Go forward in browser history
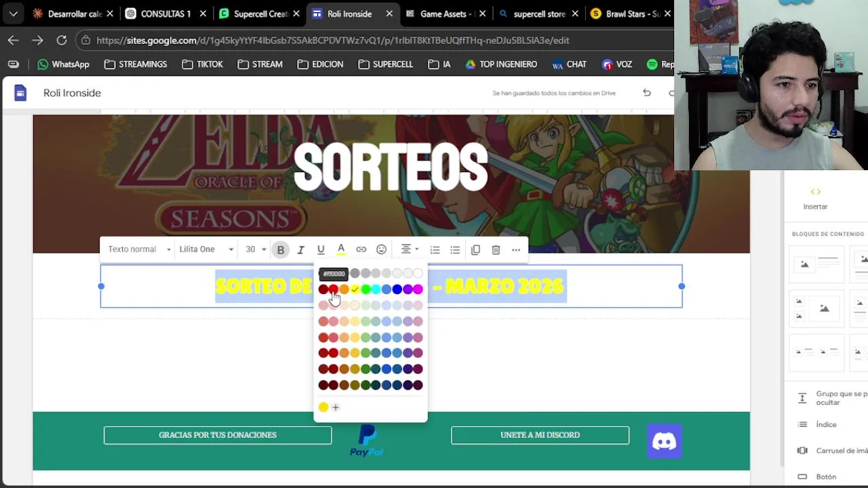The height and width of the screenshot is (488, 868). [x=37, y=40]
